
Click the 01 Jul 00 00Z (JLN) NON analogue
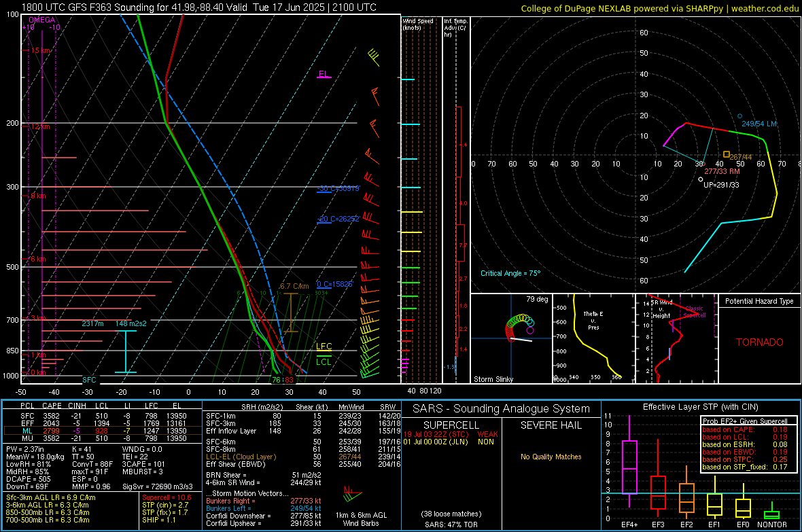coord(449,442)
